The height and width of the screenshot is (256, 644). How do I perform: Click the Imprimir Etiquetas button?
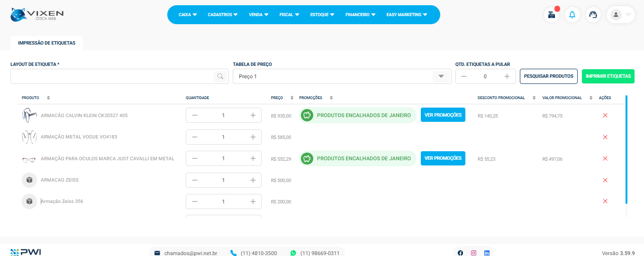pos(608,76)
